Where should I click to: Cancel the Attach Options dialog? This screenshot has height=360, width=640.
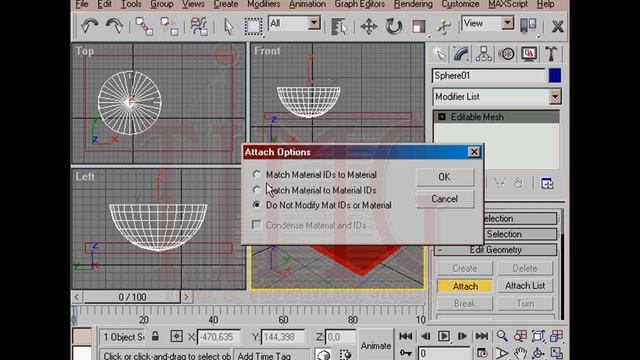tap(444, 199)
